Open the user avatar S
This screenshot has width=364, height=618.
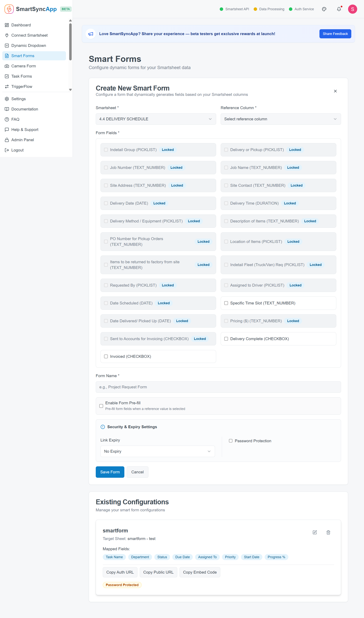pyautogui.click(x=352, y=9)
